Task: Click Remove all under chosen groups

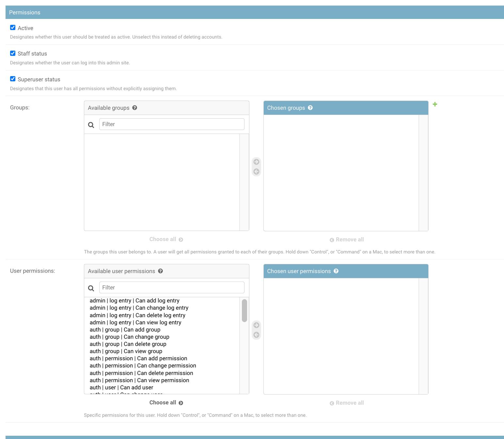Action: click(346, 239)
